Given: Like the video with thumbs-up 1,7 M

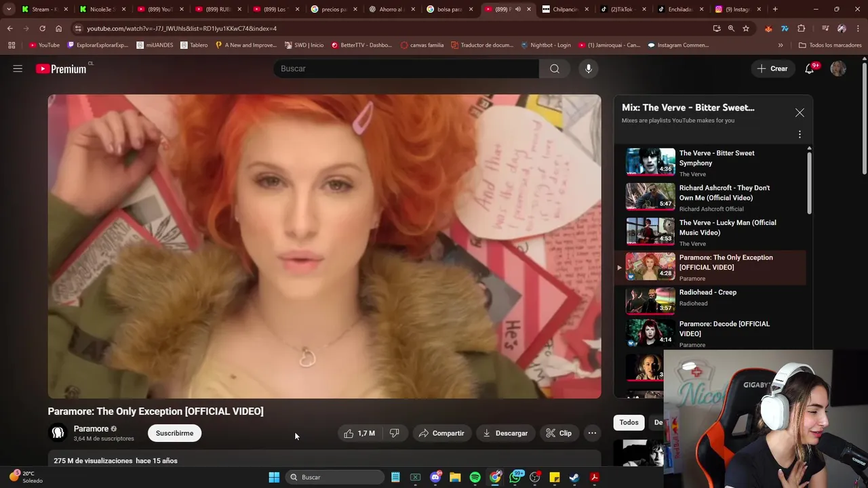Looking at the screenshot, I should point(359,433).
